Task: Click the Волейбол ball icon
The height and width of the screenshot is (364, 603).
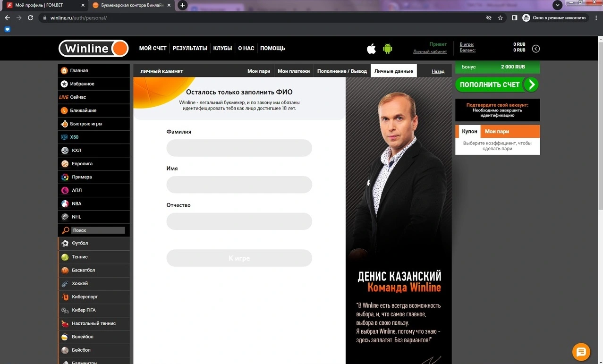Action: [x=65, y=337]
